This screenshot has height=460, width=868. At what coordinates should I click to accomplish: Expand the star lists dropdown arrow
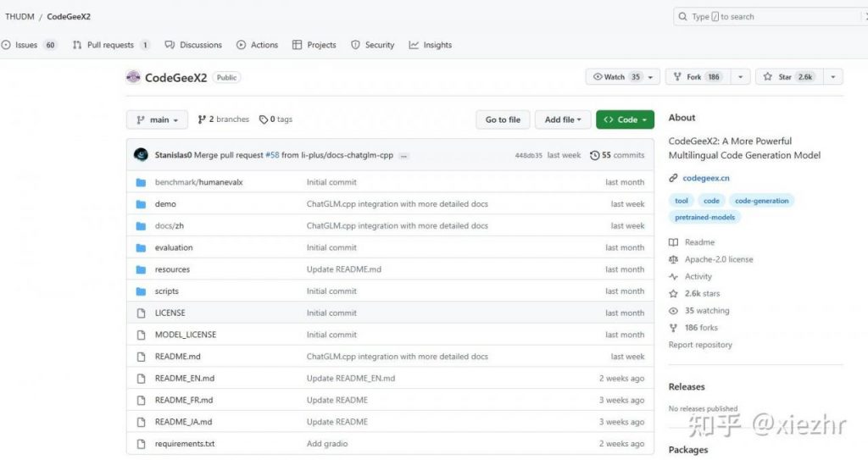(x=832, y=77)
